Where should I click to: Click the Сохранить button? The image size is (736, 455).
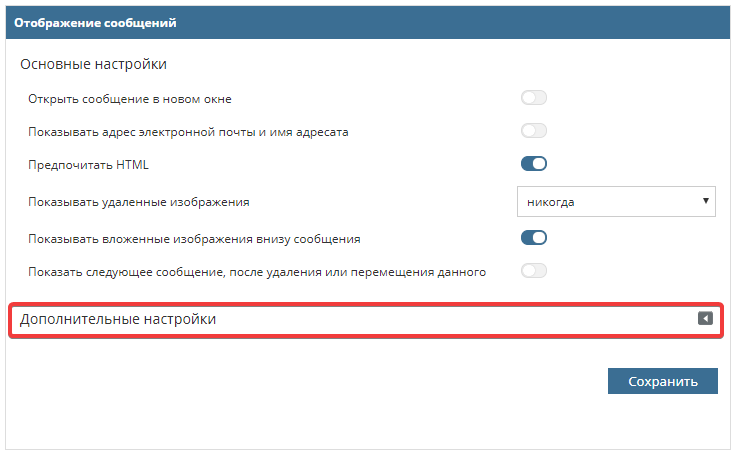pyautogui.click(x=662, y=381)
